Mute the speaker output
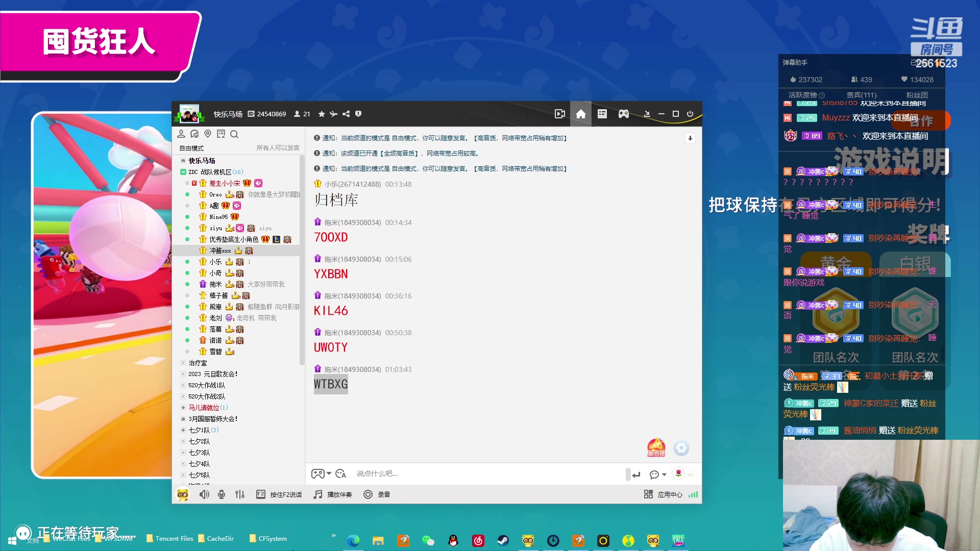The height and width of the screenshot is (551, 980). pos(204,494)
